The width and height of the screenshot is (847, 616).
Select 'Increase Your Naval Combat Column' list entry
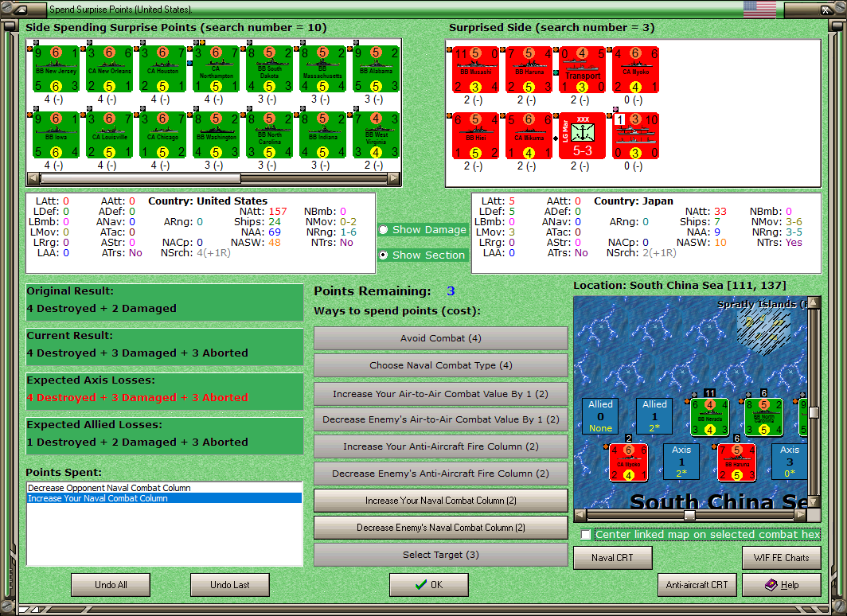tap(164, 498)
